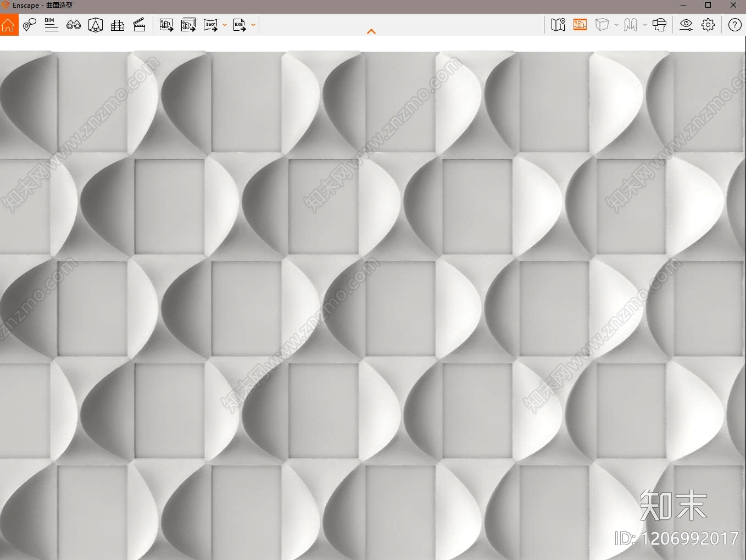
Task: Expand the wings fly-mode dropdown arrow
Action: (x=645, y=25)
